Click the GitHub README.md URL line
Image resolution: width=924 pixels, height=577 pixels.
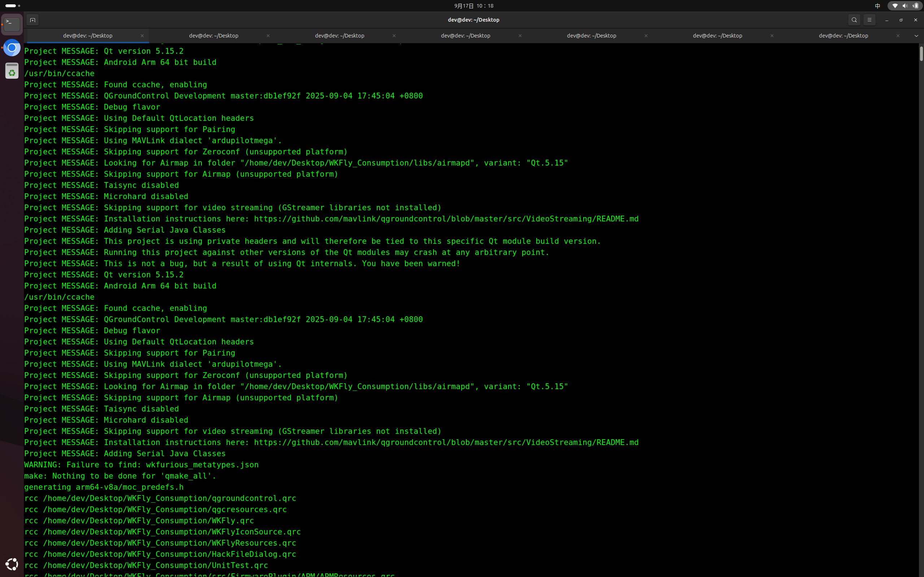point(446,219)
